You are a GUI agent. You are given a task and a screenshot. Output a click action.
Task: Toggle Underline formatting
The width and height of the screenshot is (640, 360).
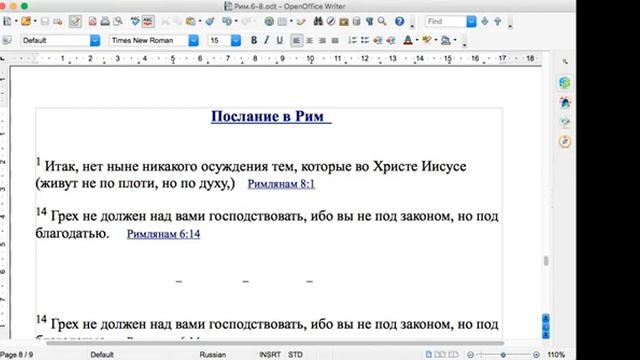click(x=280, y=40)
